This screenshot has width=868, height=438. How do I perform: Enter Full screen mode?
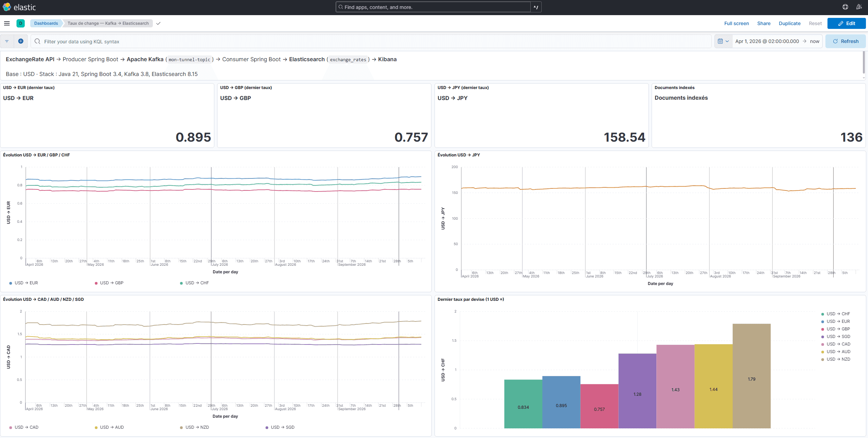pyautogui.click(x=736, y=23)
